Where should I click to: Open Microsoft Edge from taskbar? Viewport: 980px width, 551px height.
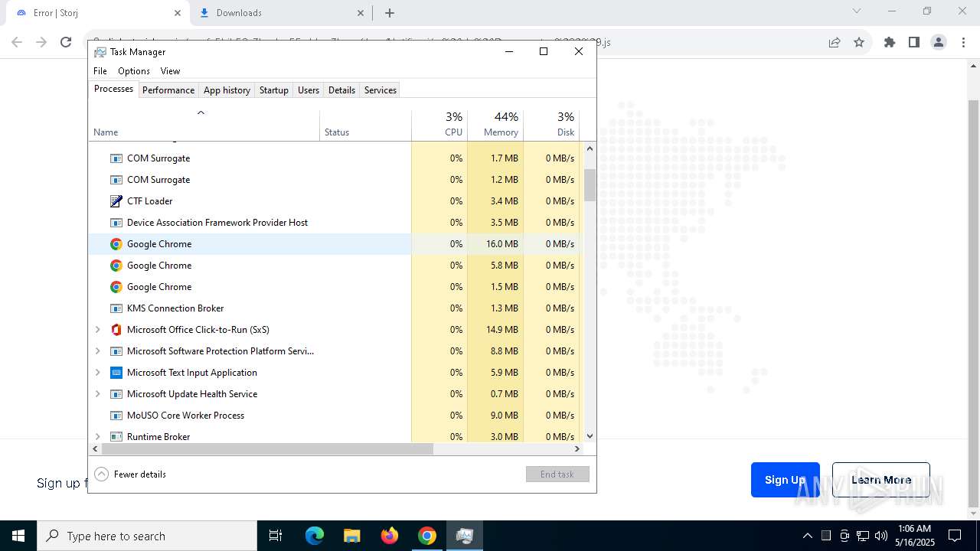[x=315, y=536]
